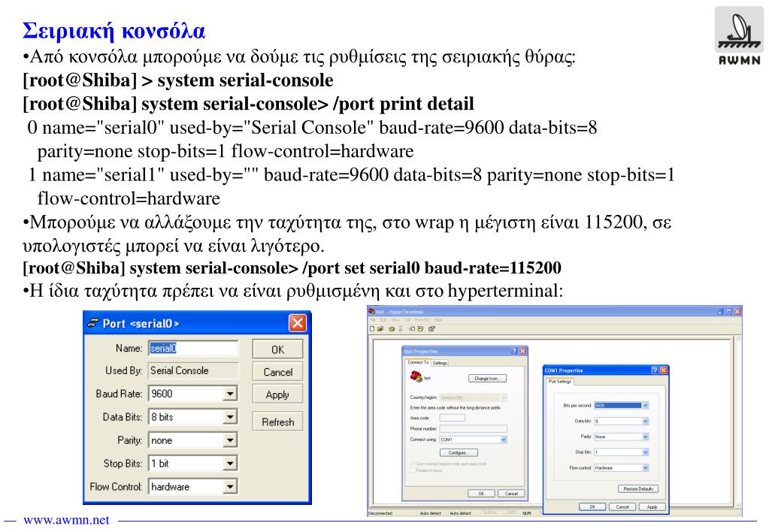Click the Properties icon in HyperTerminal toolbar
The image size is (769, 532).
click(431, 328)
